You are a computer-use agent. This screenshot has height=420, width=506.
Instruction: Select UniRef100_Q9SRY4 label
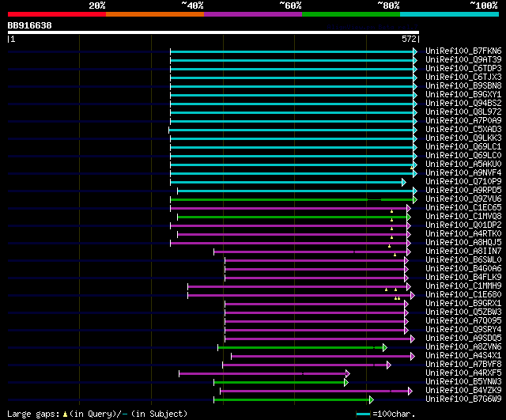click(x=463, y=330)
